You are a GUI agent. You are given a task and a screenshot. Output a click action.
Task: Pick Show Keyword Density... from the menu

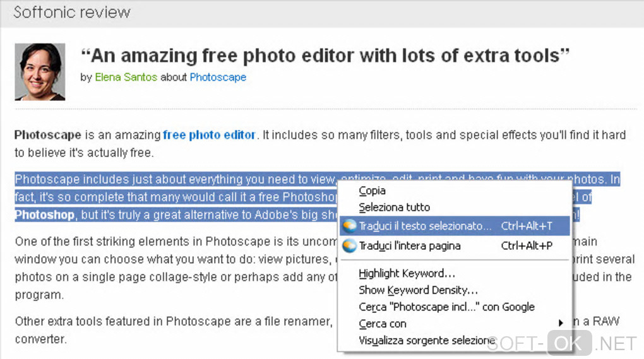[x=418, y=290]
